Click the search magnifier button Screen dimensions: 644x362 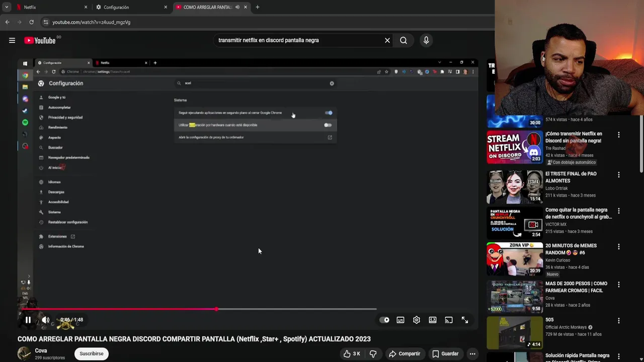(404, 40)
